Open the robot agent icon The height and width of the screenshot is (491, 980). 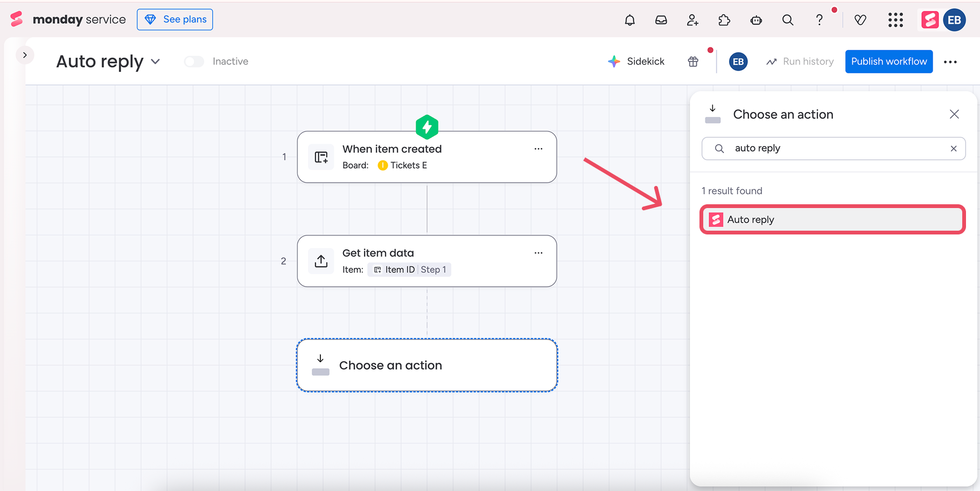756,20
